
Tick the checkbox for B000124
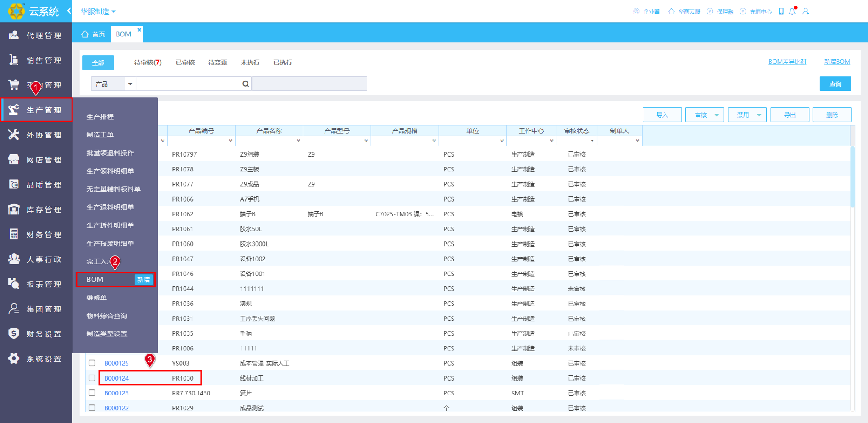pos(92,378)
